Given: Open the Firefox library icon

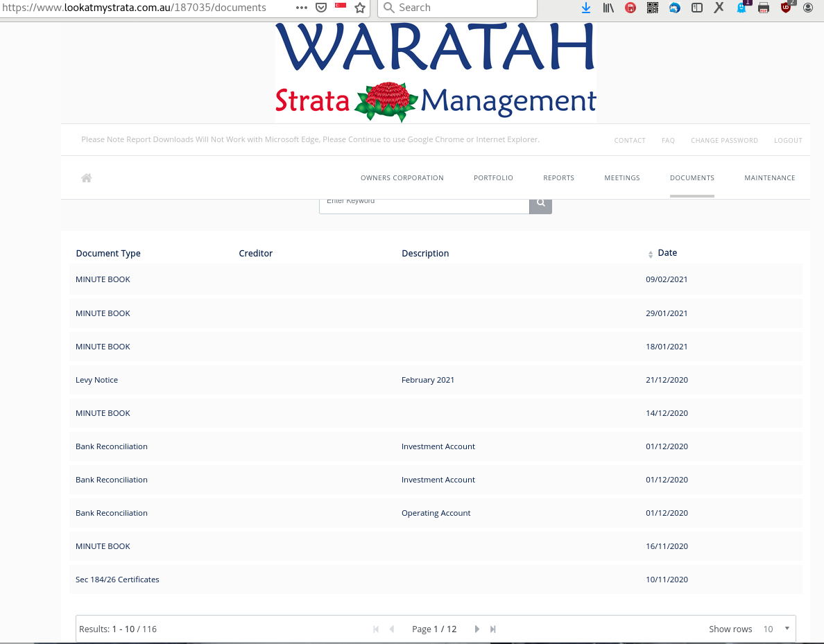Looking at the screenshot, I should 608,8.
